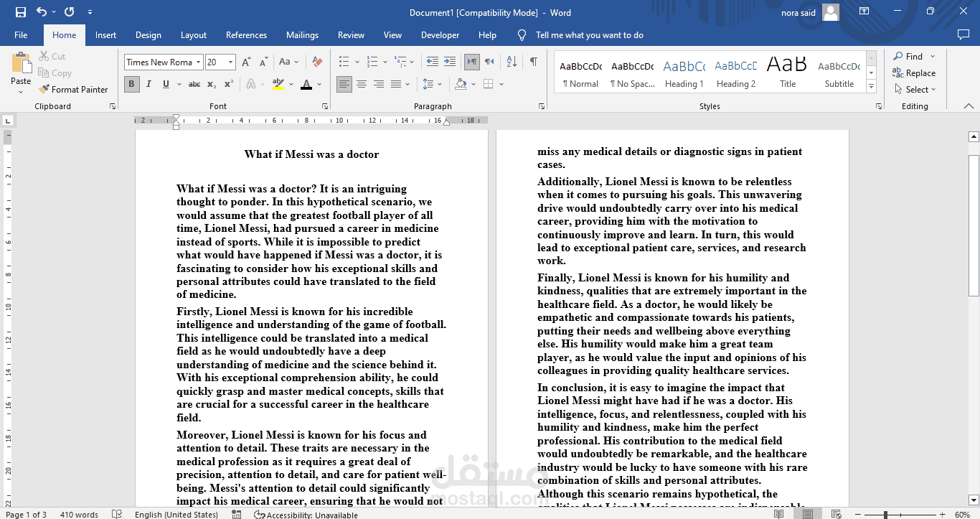Image resolution: width=980 pixels, height=519 pixels.
Task: Toggle justified text alignment
Action: click(x=396, y=85)
